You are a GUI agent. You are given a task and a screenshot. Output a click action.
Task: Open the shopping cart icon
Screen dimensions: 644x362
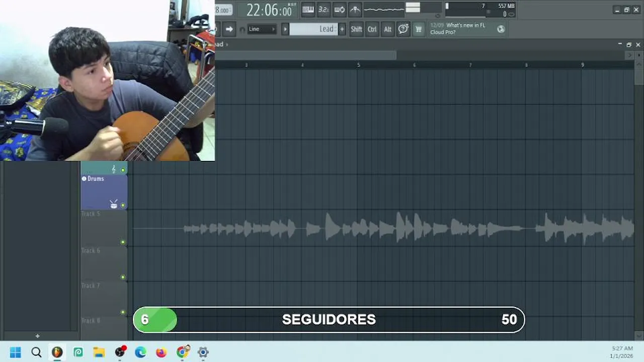(x=418, y=29)
